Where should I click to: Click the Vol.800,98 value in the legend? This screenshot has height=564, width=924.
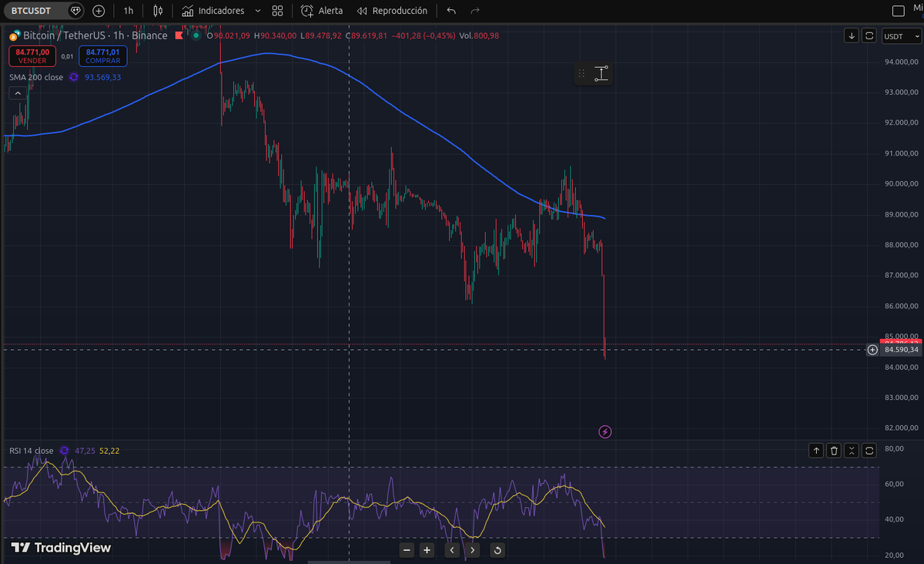pyautogui.click(x=480, y=35)
